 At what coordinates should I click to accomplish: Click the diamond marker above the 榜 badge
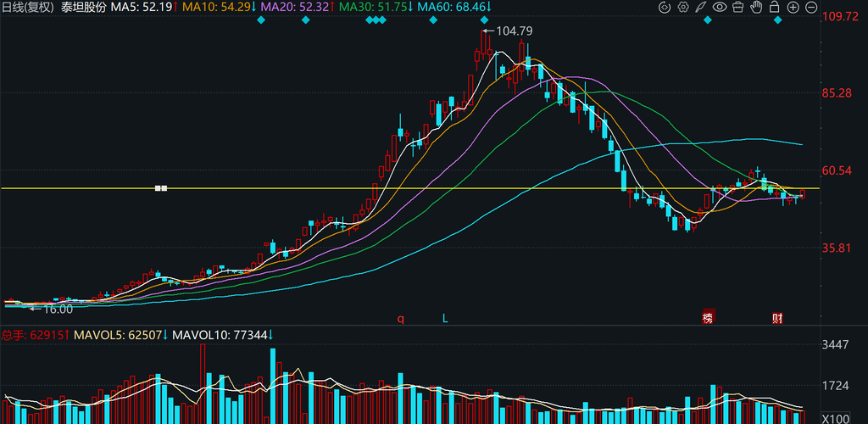click(x=708, y=20)
